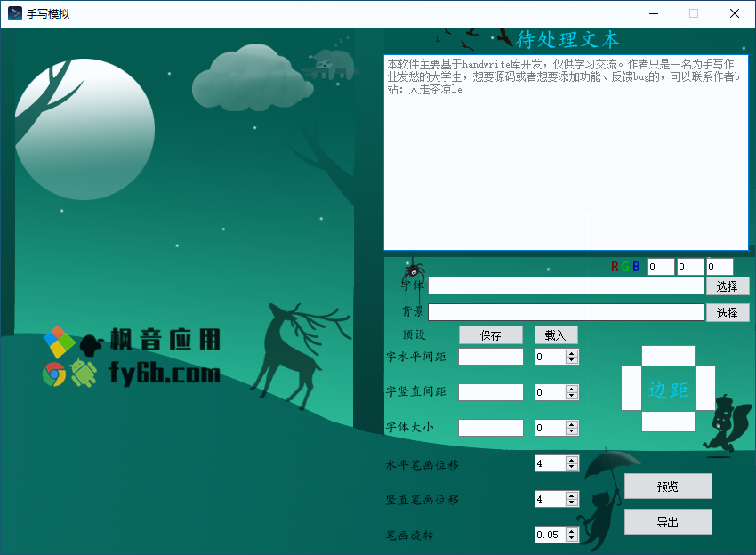Click the 字水平间距 text field

point(491,357)
